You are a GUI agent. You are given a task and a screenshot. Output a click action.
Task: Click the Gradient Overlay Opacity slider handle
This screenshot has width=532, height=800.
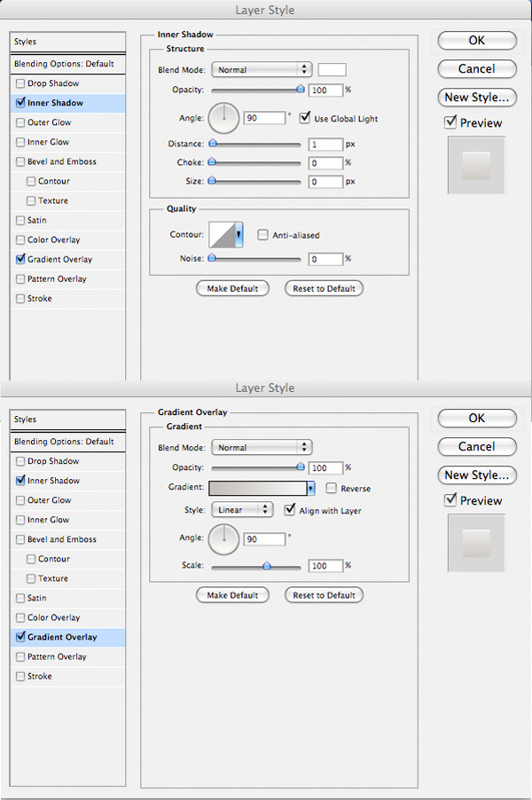tap(301, 467)
